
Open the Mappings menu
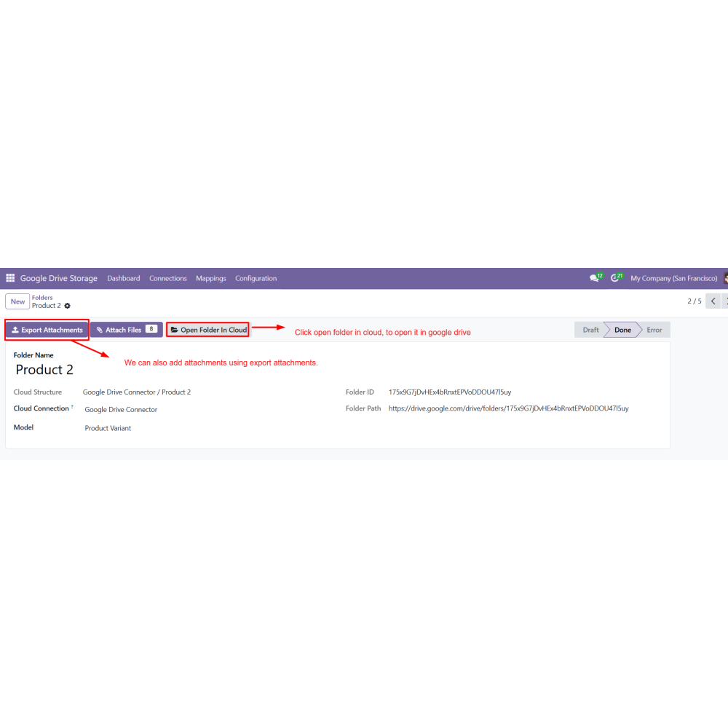211,279
